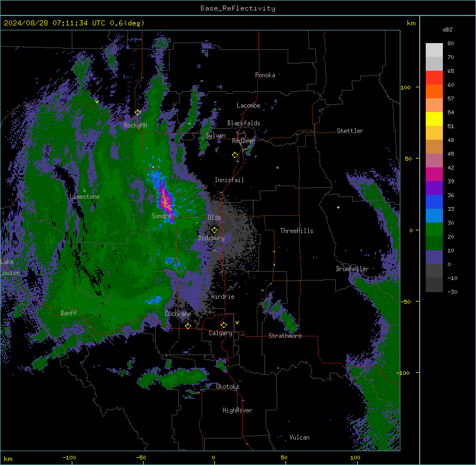The width and height of the screenshot is (476, 465).
Task: Click the yellow marker south of RedDeer
Action: click(235, 155)
